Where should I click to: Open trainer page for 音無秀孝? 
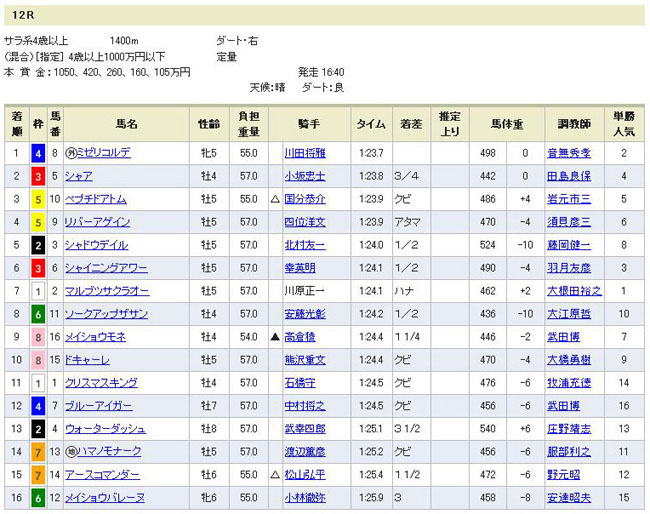(568, 153)
